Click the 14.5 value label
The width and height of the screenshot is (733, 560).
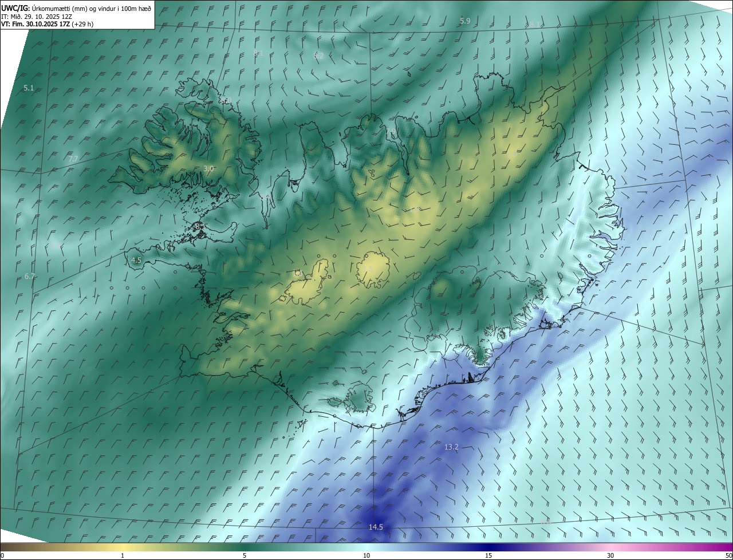click(x=376, y=527)
